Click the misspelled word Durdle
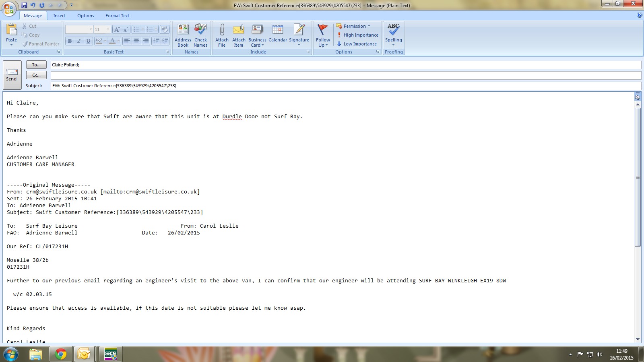This screenshot has height=362, width=644. (x=232, y=117)
